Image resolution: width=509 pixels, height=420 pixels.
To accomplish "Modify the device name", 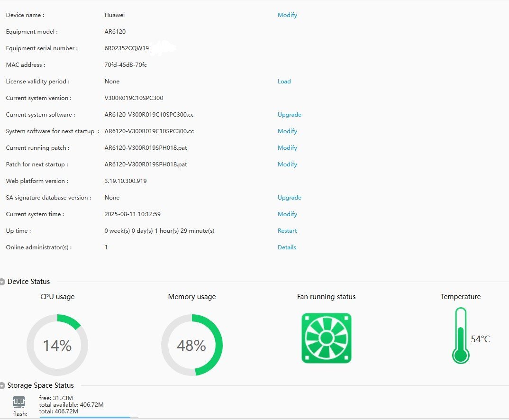I will point(287,15).
